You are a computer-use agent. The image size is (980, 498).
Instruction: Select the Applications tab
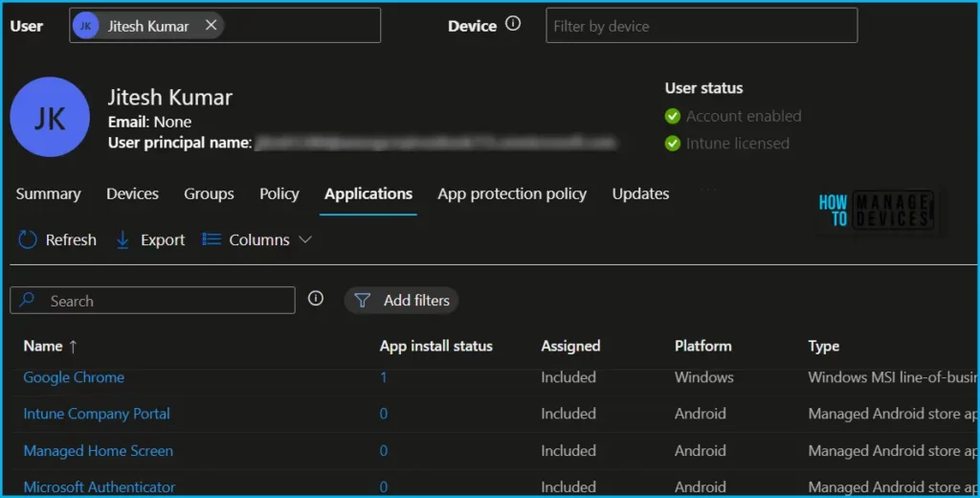click(x=368, y=194)
